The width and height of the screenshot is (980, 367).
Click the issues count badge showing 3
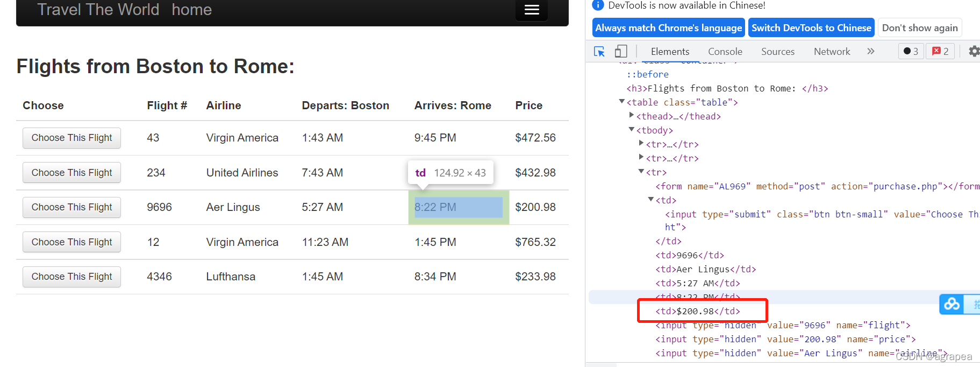tap(911, 51)
